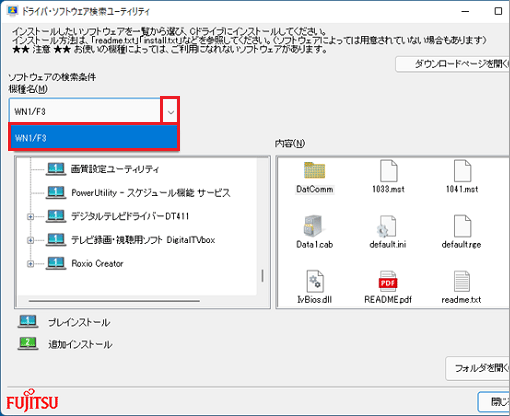Screen dimensions: 510x416
Task: Select the readme.txt text file icon
Action: tap(462, 281)
